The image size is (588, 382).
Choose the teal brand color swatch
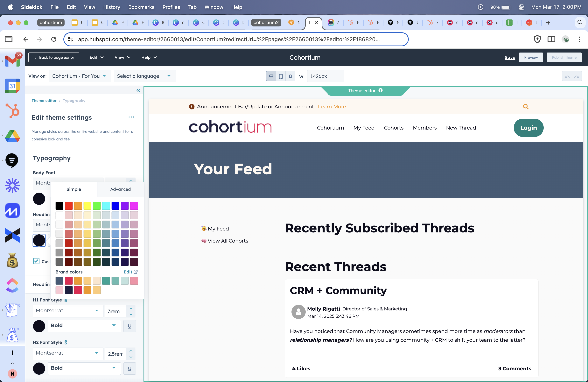[x=106, y=281]
